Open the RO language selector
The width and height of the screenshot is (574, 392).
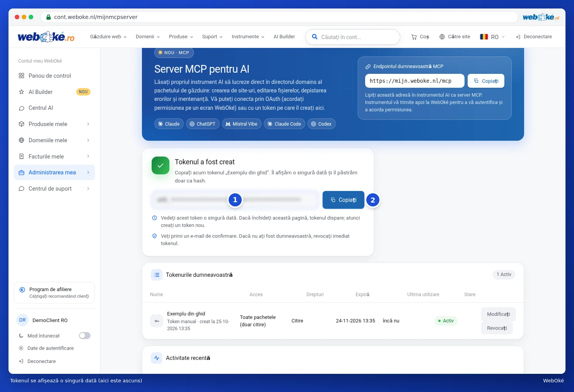(492, 37)
